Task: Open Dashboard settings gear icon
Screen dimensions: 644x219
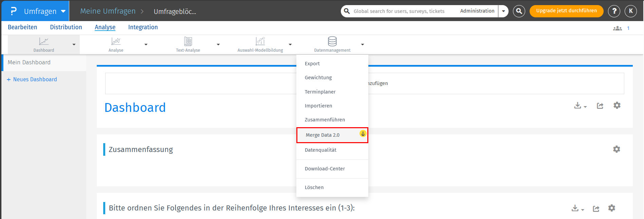Action: 617,105
